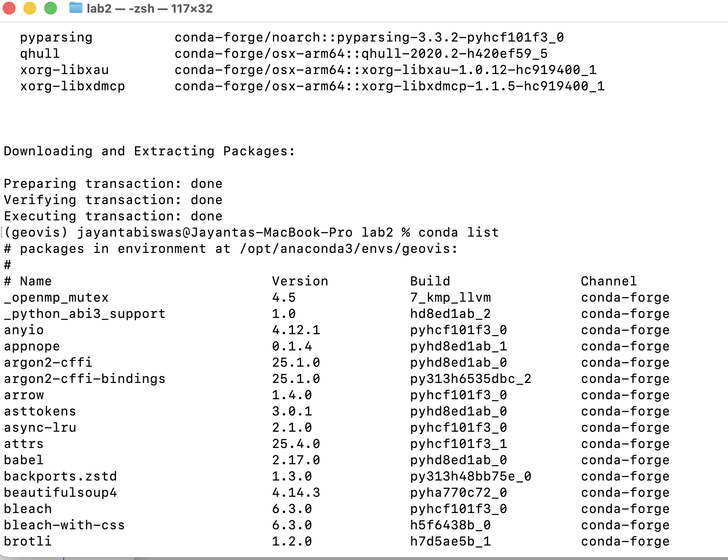Click the 'Name' column header
Image resolution: width=728 pixels, height=560 pixels.
[36, 281]
